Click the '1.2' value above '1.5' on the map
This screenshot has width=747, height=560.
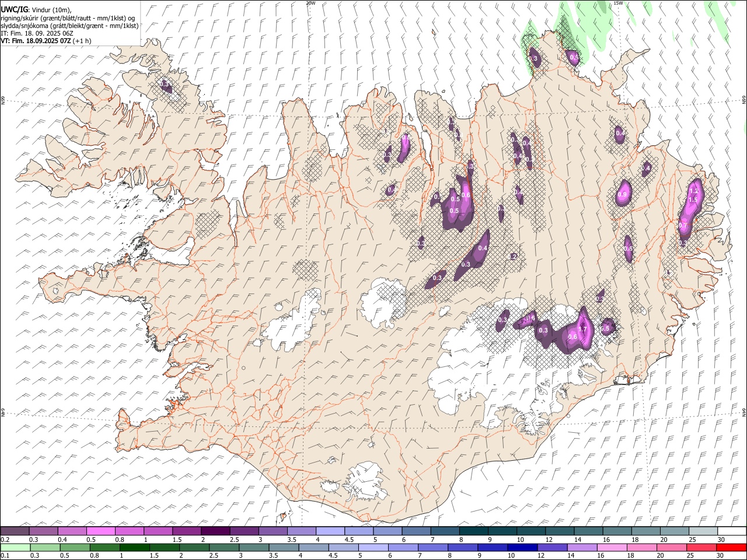[694, 191]
